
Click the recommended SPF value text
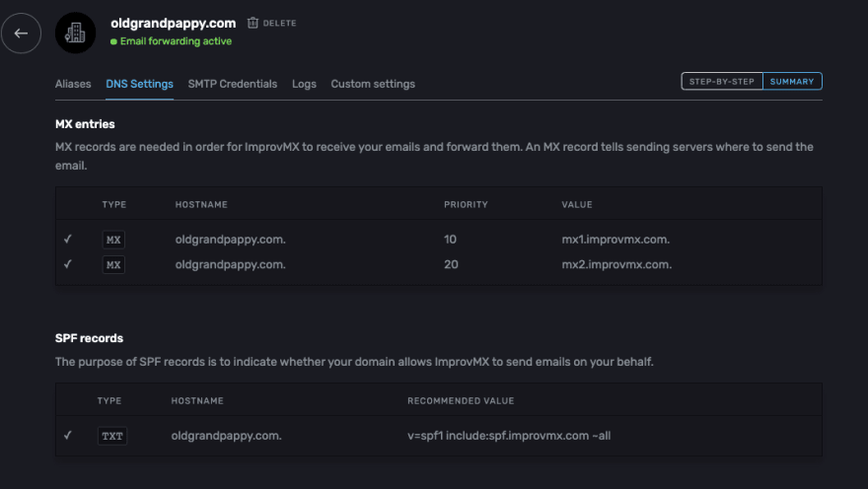(509, 436)
